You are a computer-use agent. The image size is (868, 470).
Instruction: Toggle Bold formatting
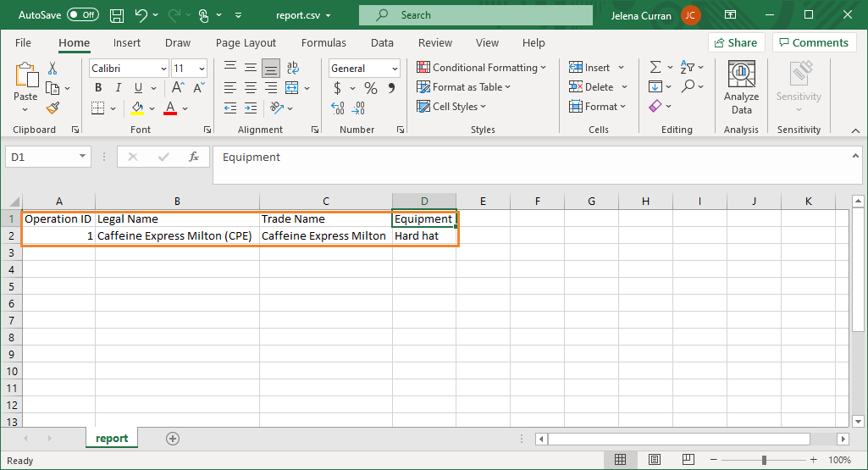click(x=98, y=88)
